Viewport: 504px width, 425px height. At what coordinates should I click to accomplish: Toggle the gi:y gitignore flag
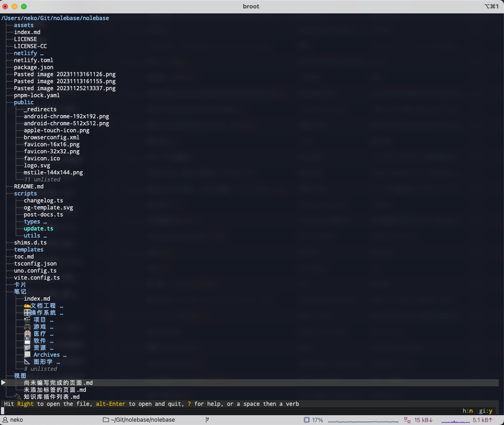tap(485, 411)
